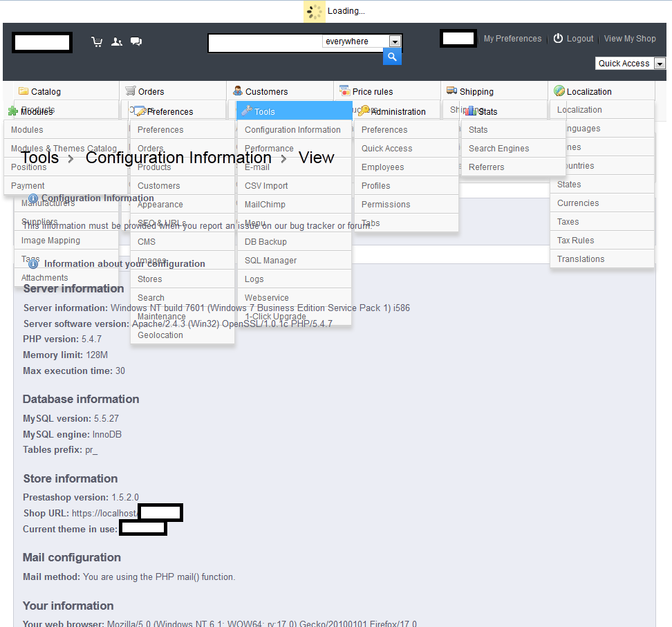672x627 pixels.
Task: Click View My Shop link
Action: click(630, 39)
